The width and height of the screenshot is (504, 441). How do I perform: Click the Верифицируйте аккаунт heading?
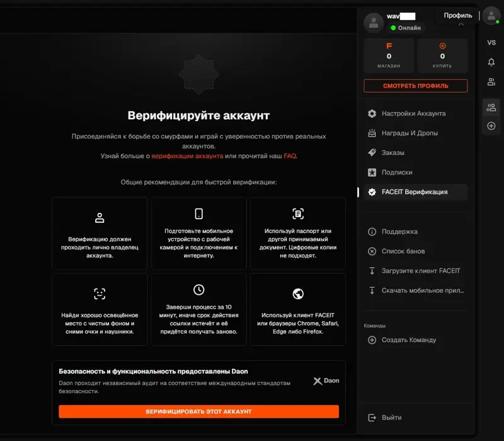(x=198, y=115)
